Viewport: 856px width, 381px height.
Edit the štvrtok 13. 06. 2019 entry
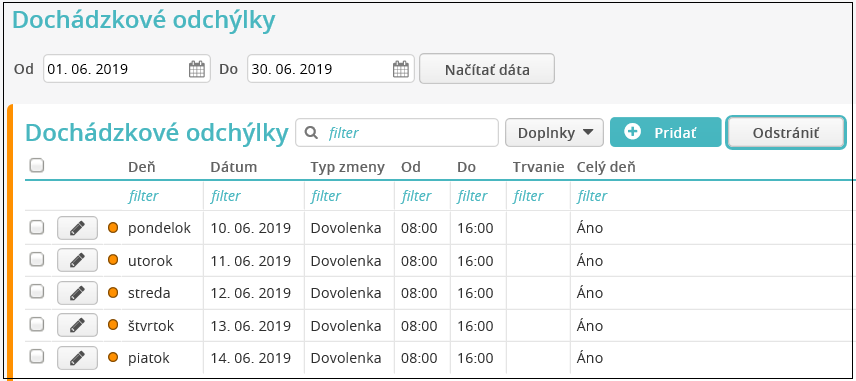[78, 325]
